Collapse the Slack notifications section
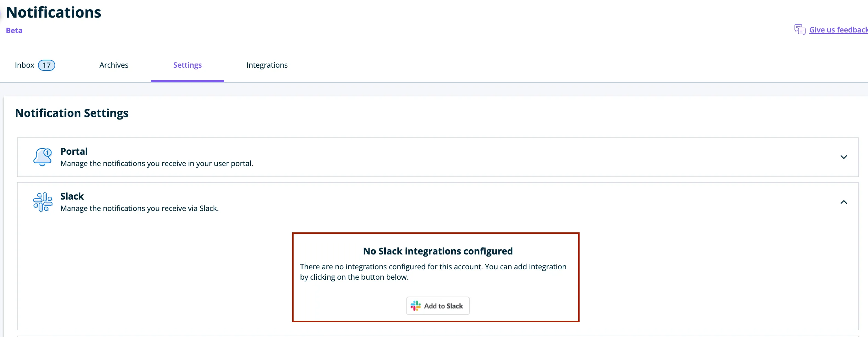 (x=844, y=202)
